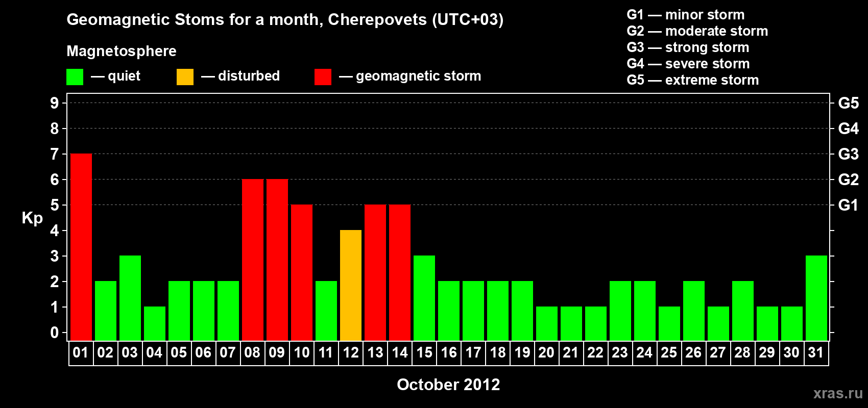Click the 'G3' label on the right axis
The image size is (868, 408).
(x=849, y=154)
